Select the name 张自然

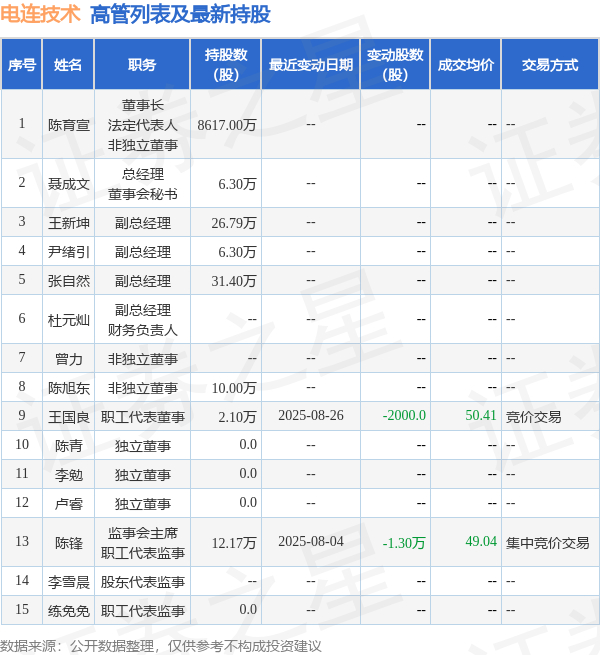69,281
